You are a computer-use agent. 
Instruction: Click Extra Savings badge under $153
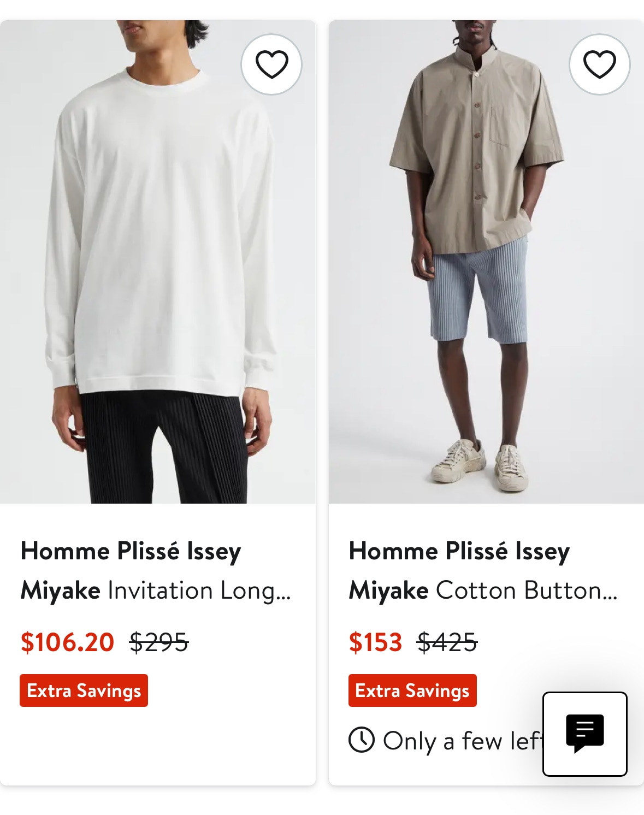pyautogui.click(x=412, y=690)
